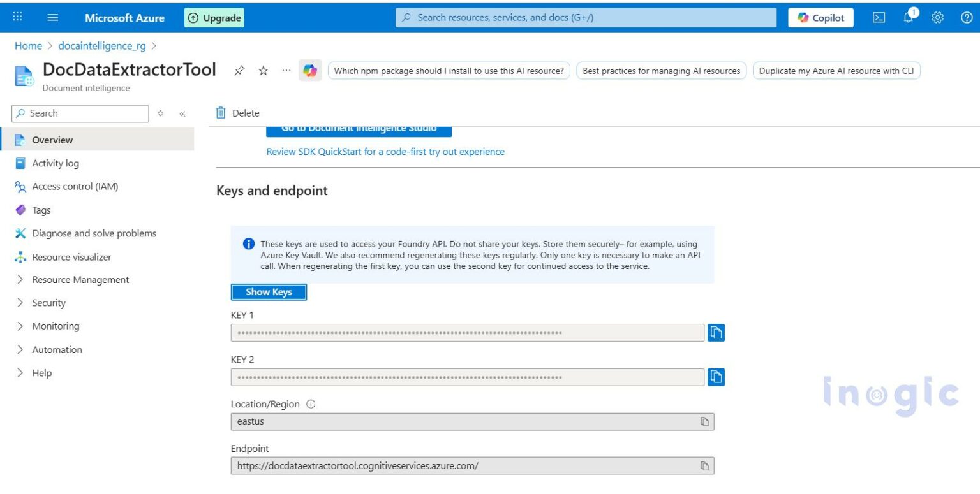The height and width of the screenshot is (494, 980).
Task: Click the Location/Region info icon
Action: 311,404
